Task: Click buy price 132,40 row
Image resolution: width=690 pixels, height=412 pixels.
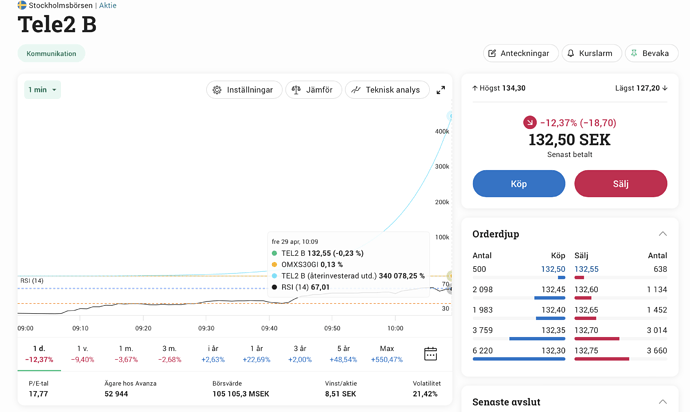Action: pos(553,310)
